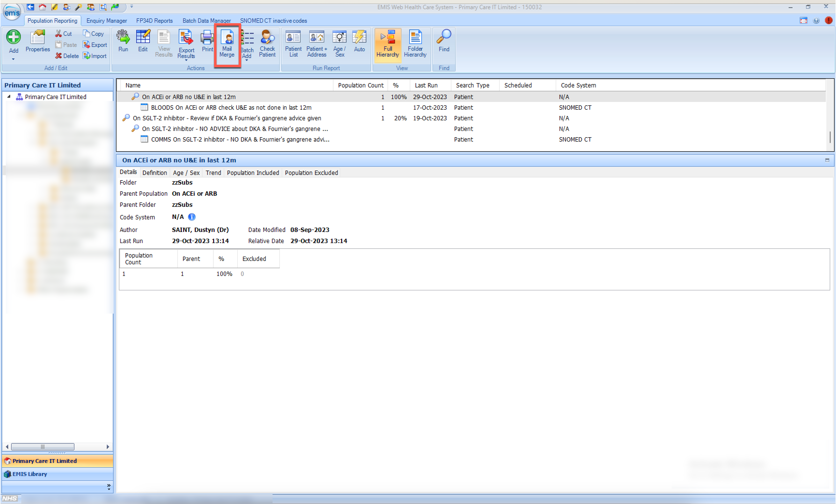
Task: Click the left tree horizontal scrollbar thumb
Action: (x=43, y=447)
